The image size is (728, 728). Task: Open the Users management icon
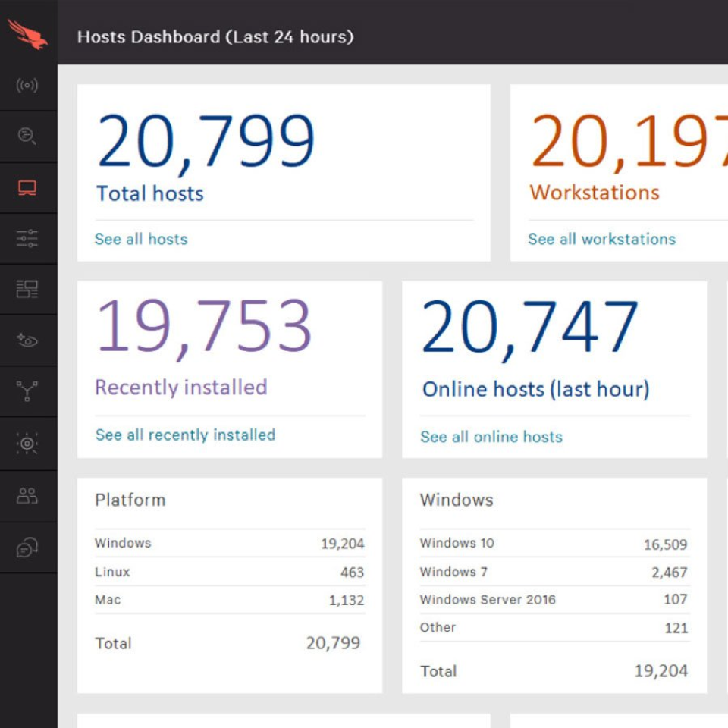click(x=28, y=495)
